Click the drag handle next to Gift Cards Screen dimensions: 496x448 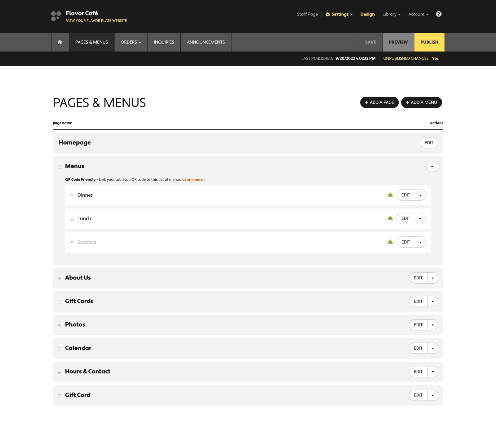click(60, 302)
